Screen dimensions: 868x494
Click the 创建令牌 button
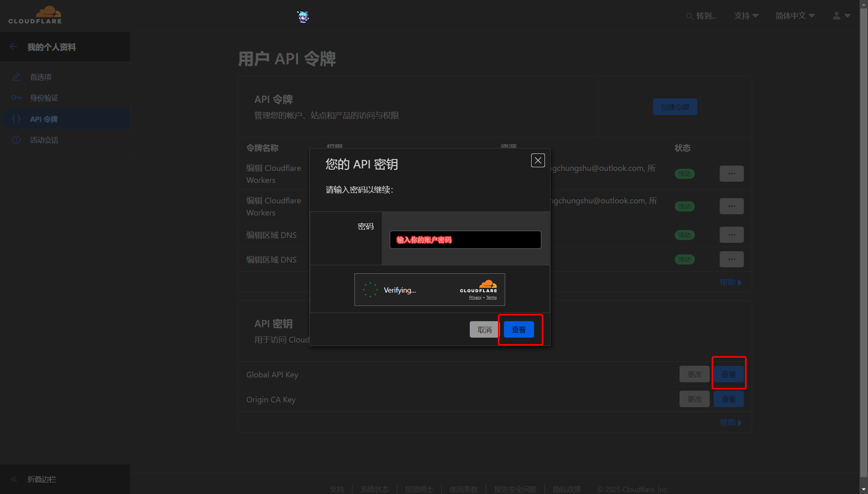point(675,107)
